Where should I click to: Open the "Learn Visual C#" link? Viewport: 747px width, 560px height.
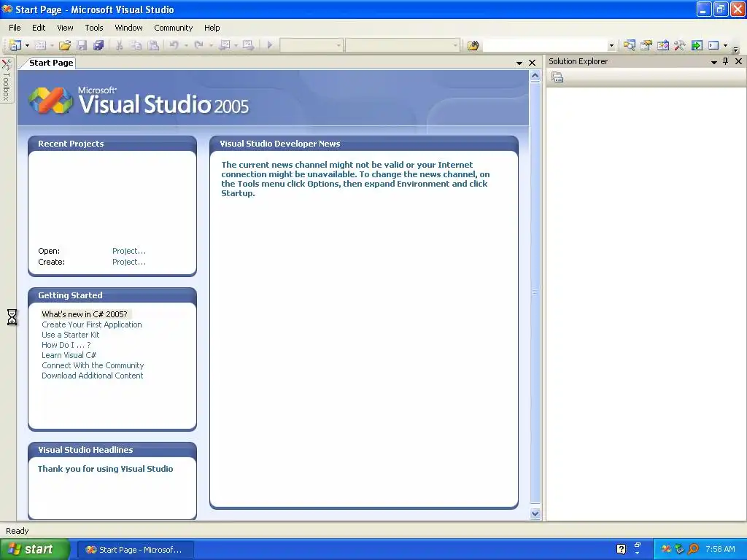[69, 355]
